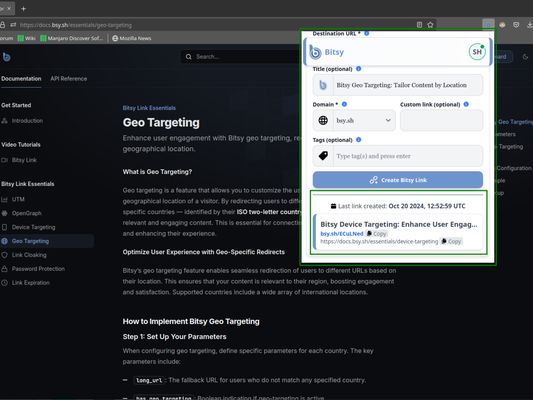
Task: Click the browser address bar URL
Action: (75, 25)
